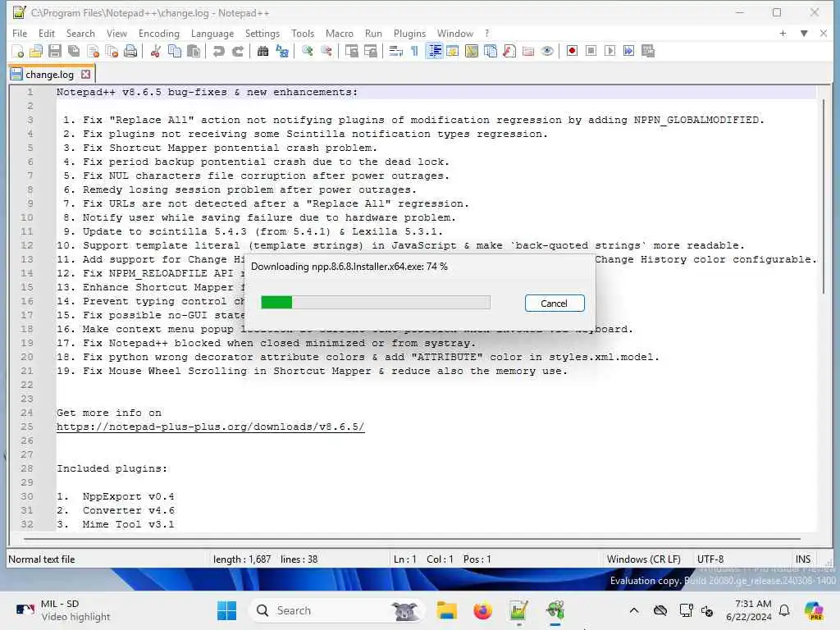Click the Replace toolbar icon

[282, 52]
